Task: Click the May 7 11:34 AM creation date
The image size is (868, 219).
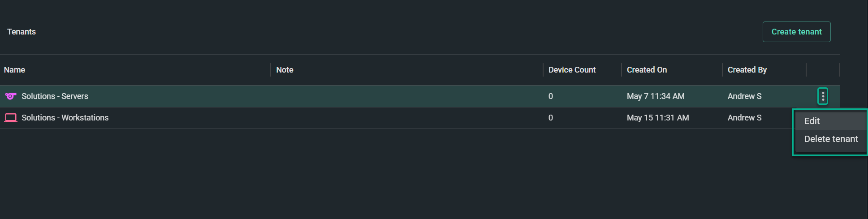Action: click(x=656, y=96)
